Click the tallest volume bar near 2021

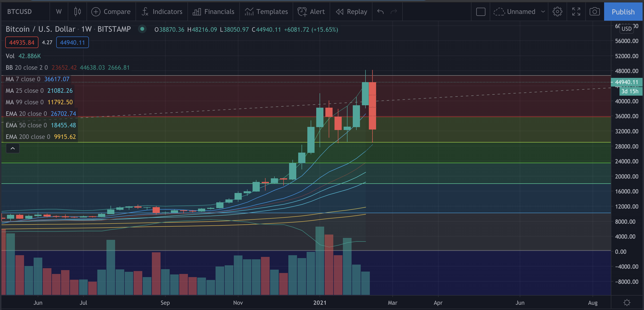[x=320, y=260]
